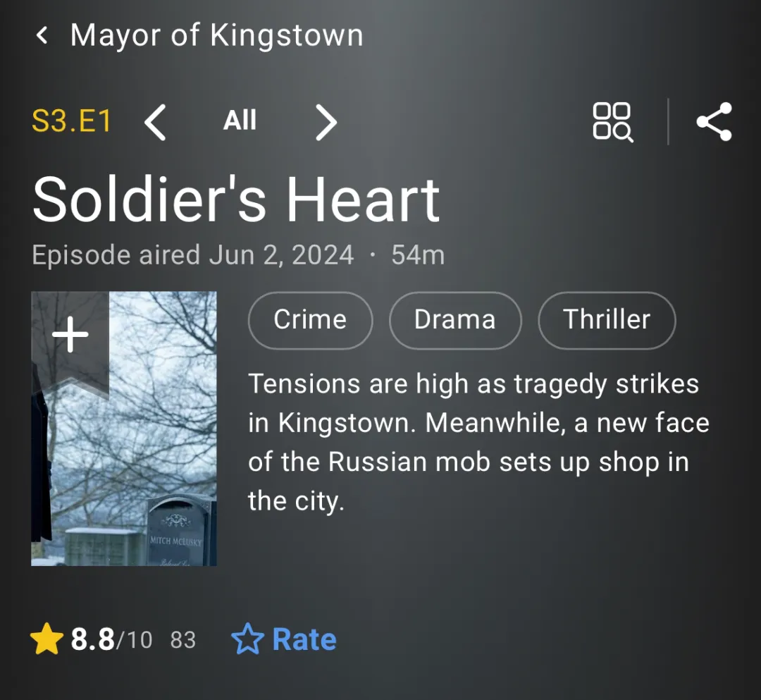Viewport: 761px width, 700px height.
Task: Tap the blue outline Rate star
Action: point(247,640)
